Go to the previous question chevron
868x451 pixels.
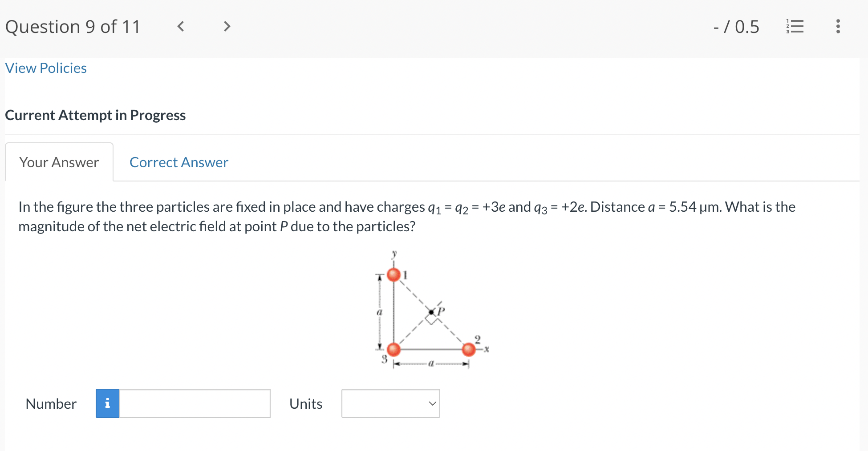click(181, 27)
